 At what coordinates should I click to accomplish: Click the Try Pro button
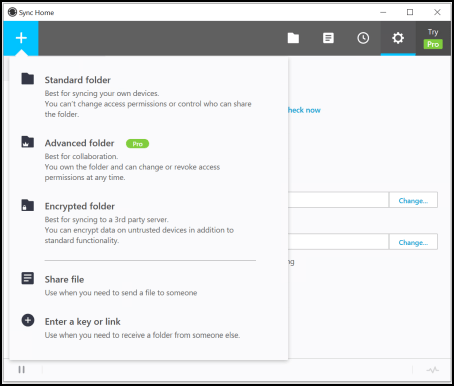click(x=433, y=38)
